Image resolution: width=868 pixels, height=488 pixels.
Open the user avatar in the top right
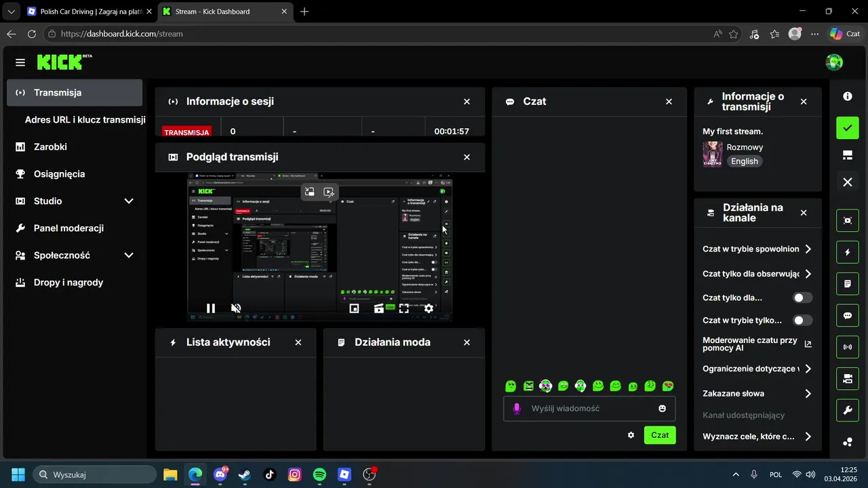tap(834, 62)
